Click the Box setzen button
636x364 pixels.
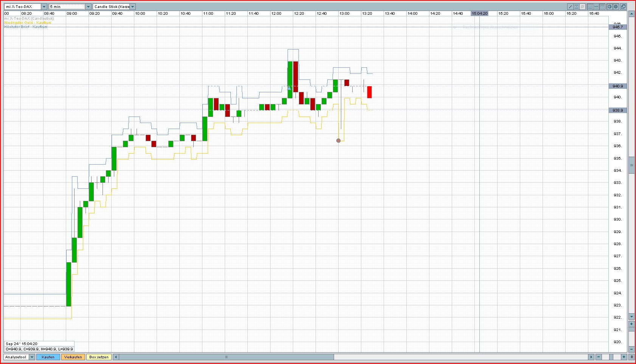click(99, 357)
